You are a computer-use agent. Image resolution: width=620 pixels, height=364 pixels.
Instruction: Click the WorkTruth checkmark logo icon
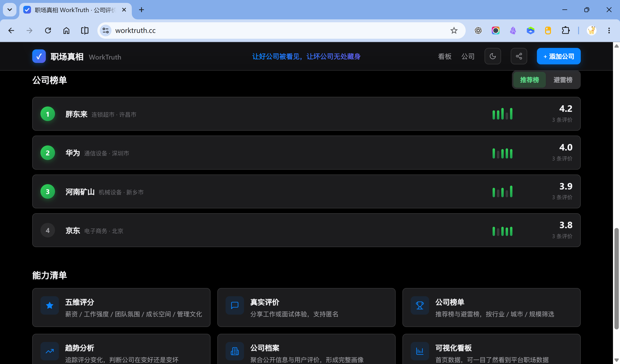point(39,56)
